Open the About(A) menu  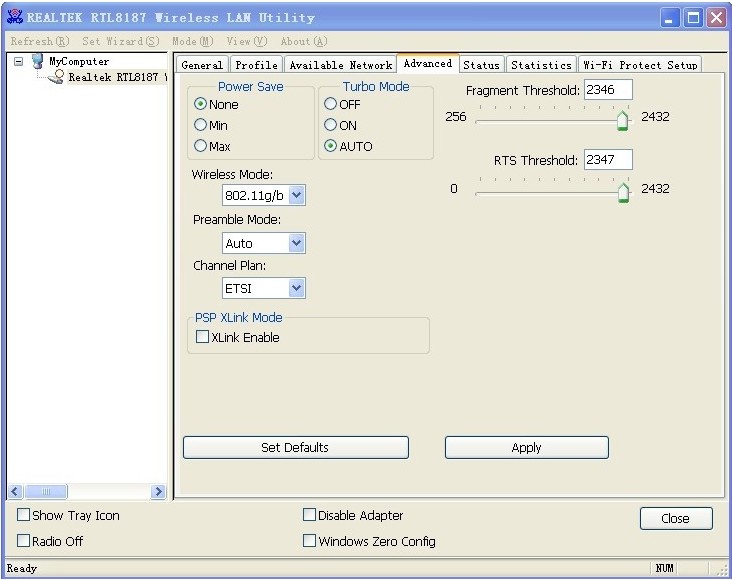[304, 41]
